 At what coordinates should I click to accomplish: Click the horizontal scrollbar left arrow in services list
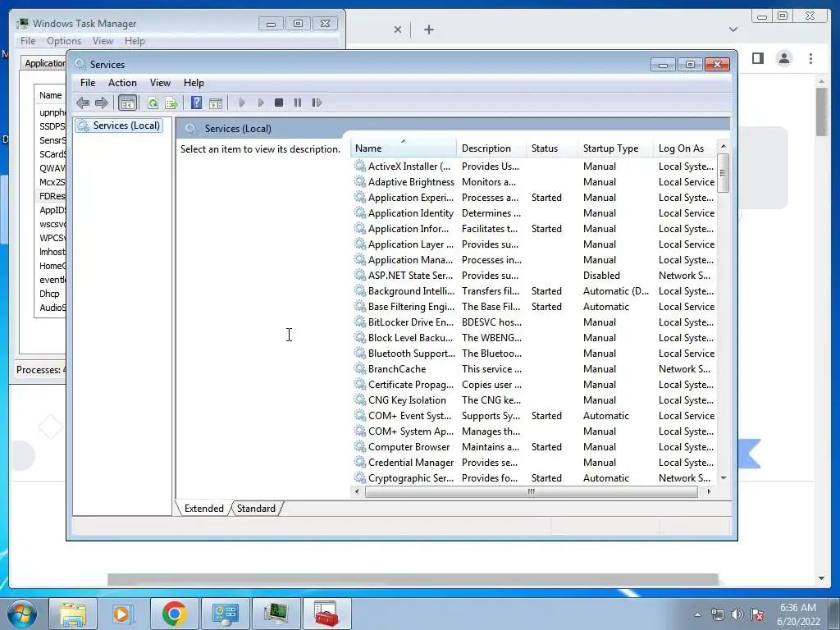(358, 492)
